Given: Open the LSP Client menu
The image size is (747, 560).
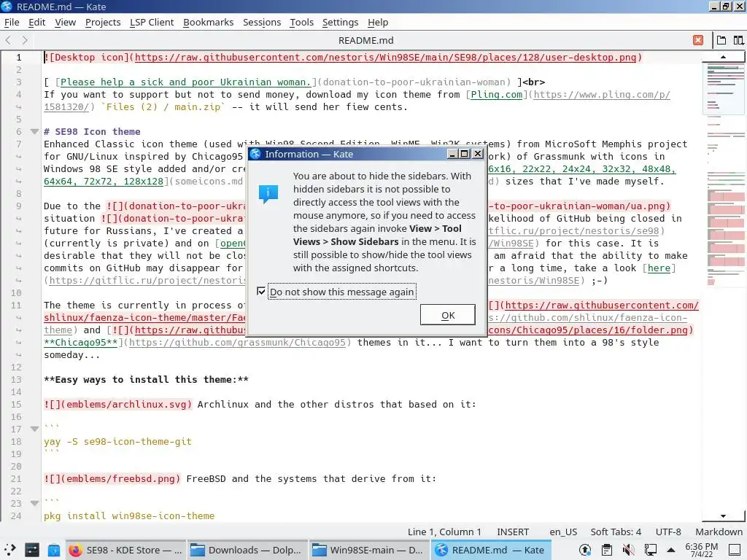Looking at the screenshot, I should pos(152,23).
